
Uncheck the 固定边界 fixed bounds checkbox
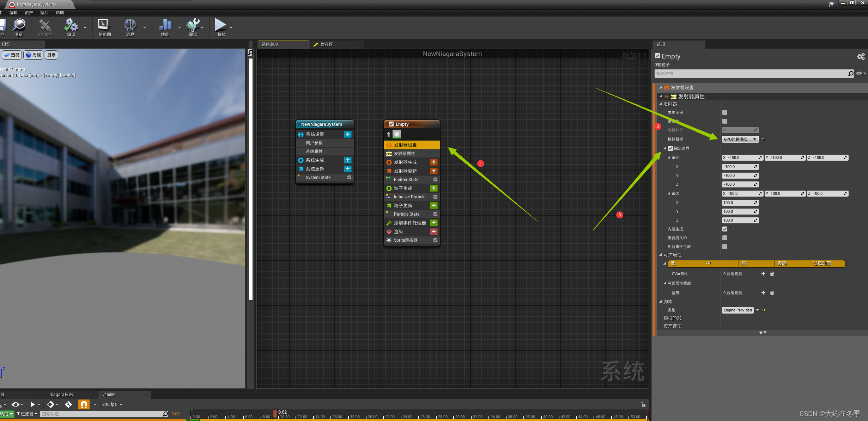click(670, 148)
